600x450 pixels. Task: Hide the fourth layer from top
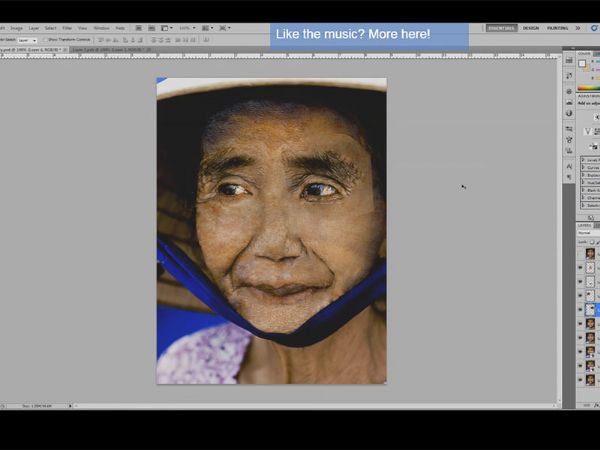tap(580, 295)
